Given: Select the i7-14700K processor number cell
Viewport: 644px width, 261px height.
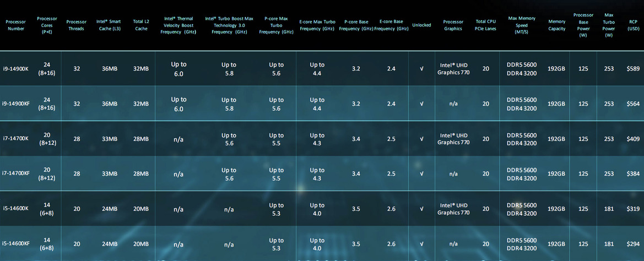Looking at the screenshot, I should point(16,139).
